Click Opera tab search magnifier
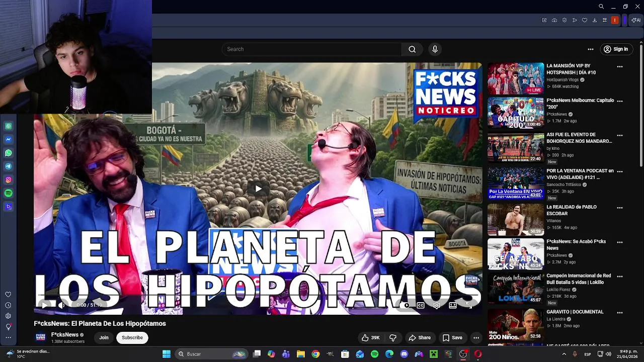644x362 pixels. 601,7
